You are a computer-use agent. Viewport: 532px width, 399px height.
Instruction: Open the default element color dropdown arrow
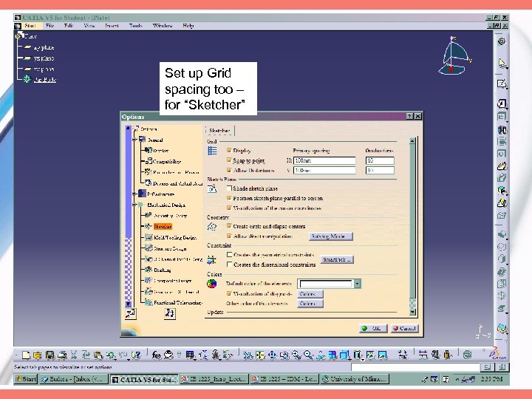point(358,284)
